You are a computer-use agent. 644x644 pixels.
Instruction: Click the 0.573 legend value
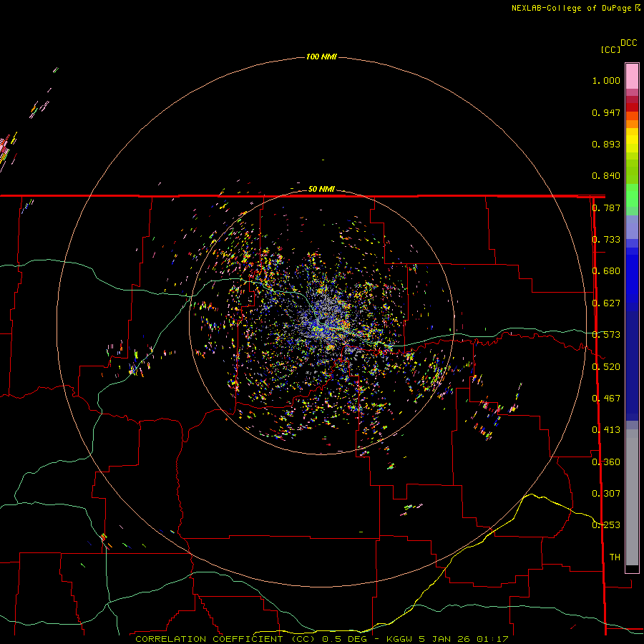[x=606, y=335]
